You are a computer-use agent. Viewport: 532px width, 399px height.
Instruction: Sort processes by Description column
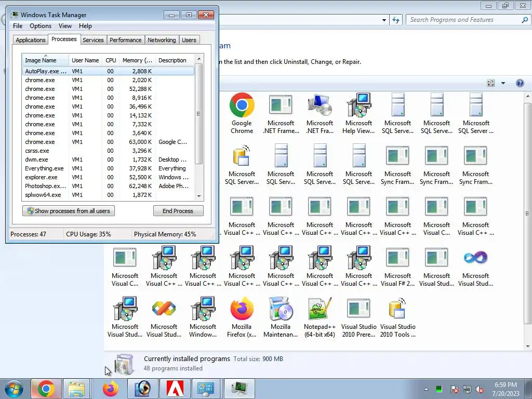click(175, 60)
